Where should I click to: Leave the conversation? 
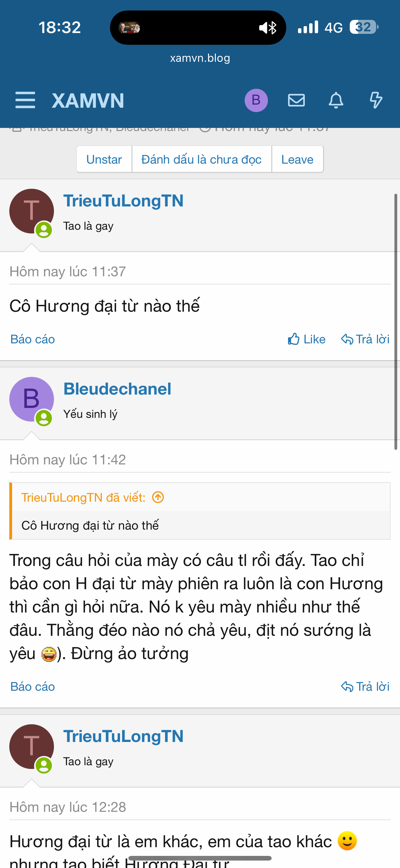[x=297, y=159]
